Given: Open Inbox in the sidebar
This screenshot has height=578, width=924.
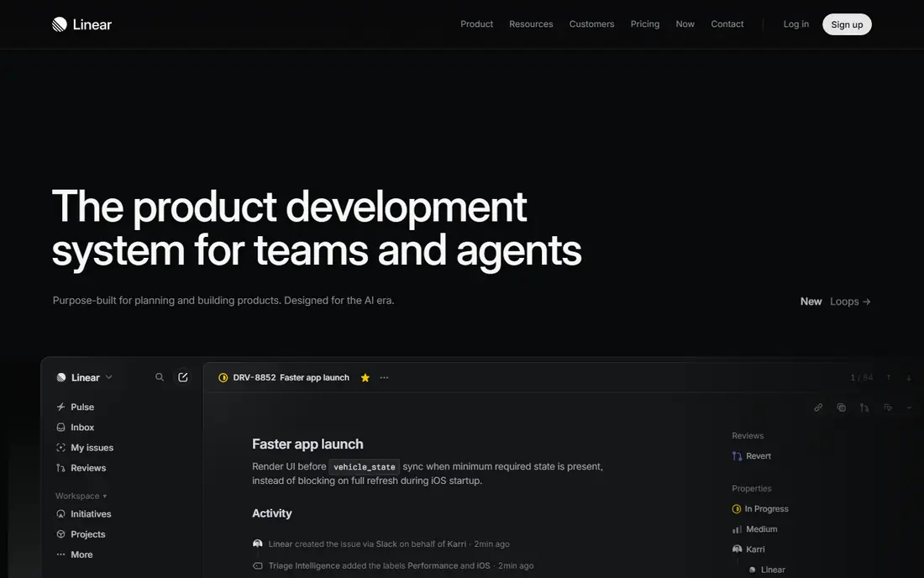Looking at the screenshot, I should [75, 427].
